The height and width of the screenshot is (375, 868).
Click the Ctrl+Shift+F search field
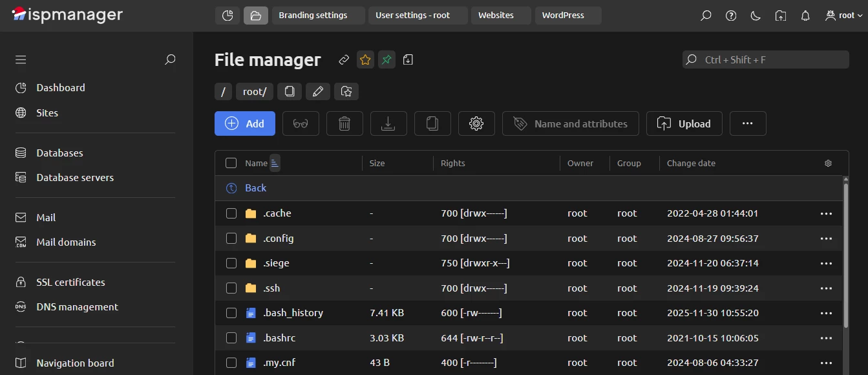(x=765, y=59)
